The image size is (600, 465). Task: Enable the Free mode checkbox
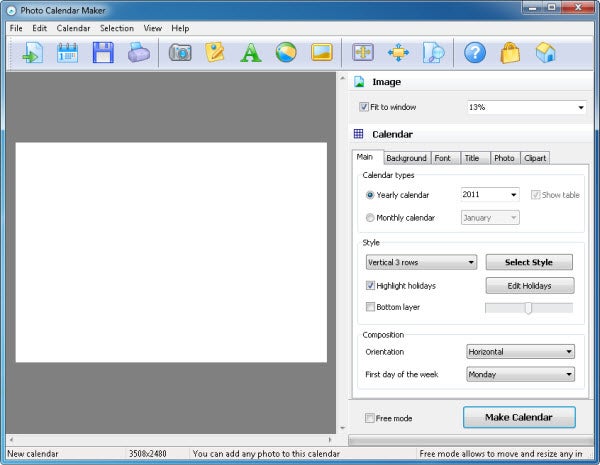(x=371, y=418)
